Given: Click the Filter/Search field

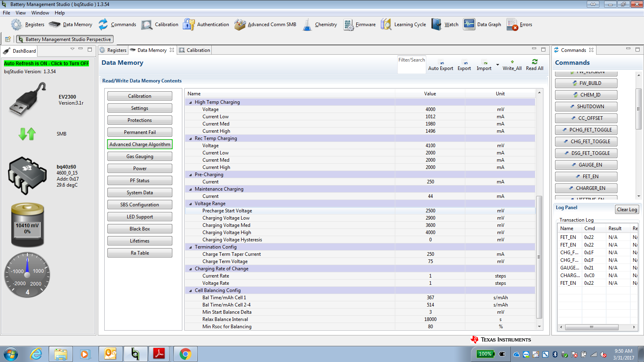Looking at the screenshot, I should 411,65.
